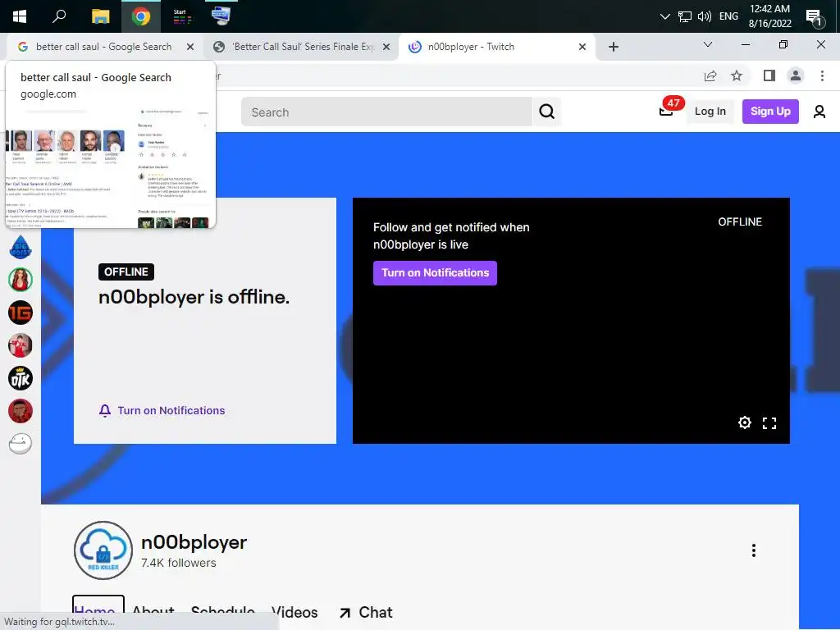Screen dimensions: 840x630
Task: Bookmark this page with the star
Action: [x=737, y=76]
